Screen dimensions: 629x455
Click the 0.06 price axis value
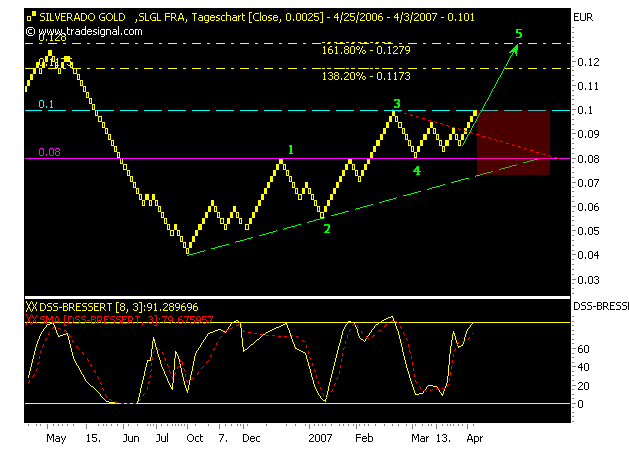(x=588, y=207)
